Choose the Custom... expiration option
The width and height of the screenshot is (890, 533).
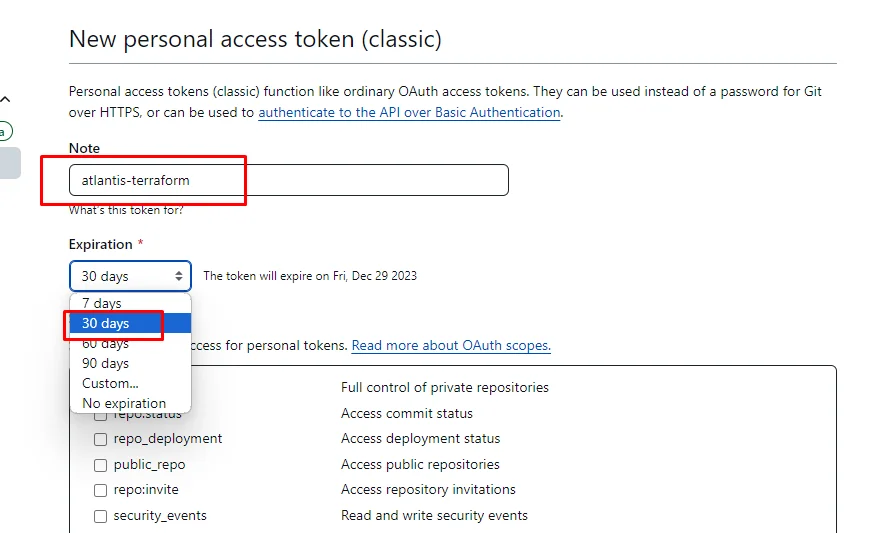(110, 383)
